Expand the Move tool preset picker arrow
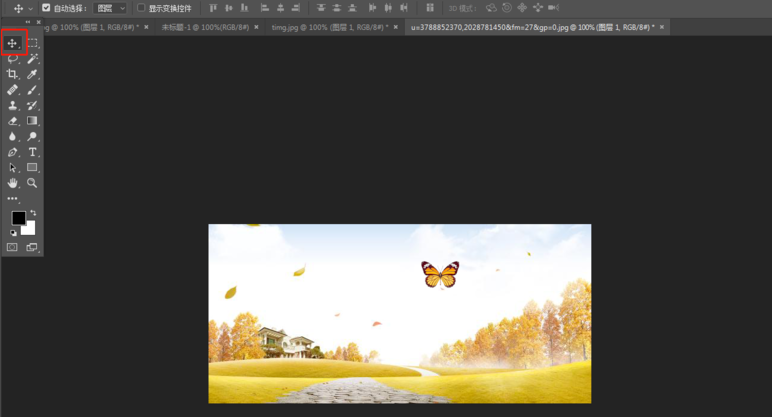The image size is (772, 417). (31, 9)
